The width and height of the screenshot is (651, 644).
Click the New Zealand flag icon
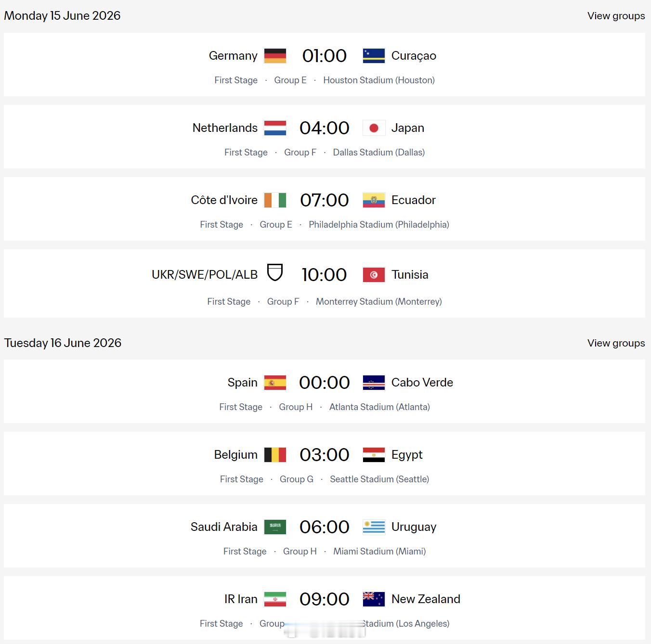click(x=374, y=599)
